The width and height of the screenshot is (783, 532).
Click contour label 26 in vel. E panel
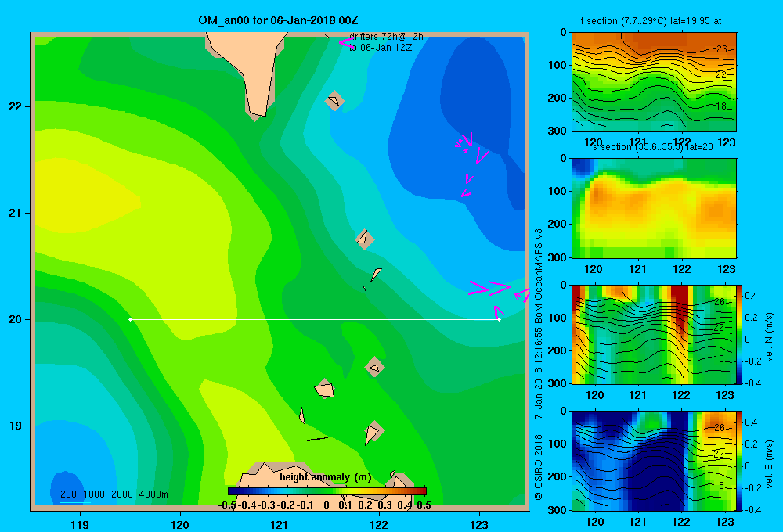[x=719, y=428]
